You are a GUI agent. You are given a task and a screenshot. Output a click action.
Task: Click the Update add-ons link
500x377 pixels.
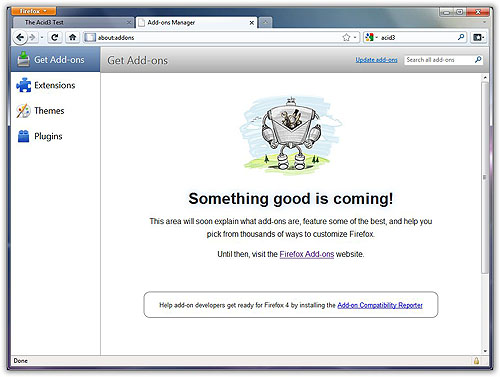point(376,60)
